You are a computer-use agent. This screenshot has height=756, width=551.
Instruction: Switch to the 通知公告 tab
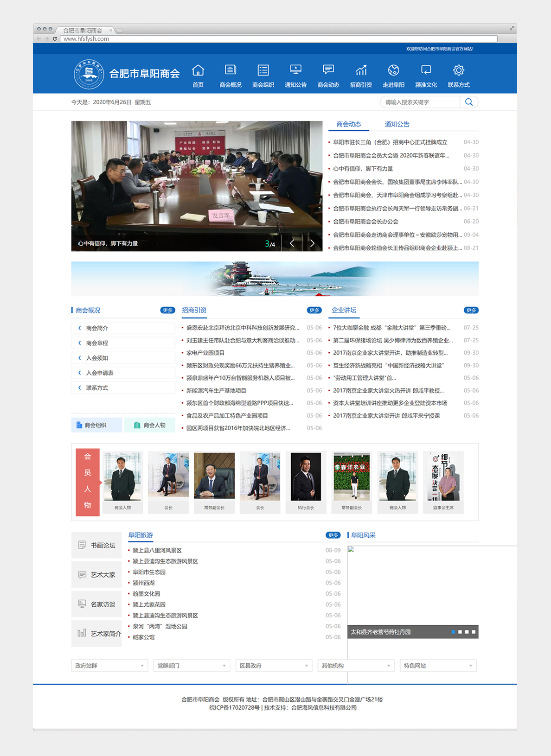pos(397,124)
